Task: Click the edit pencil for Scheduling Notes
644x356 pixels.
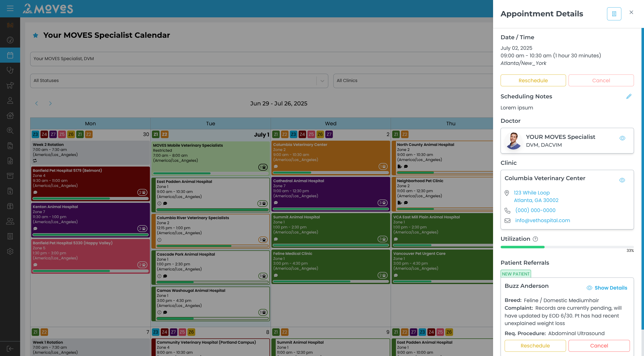Action: [x=629, y=96]
